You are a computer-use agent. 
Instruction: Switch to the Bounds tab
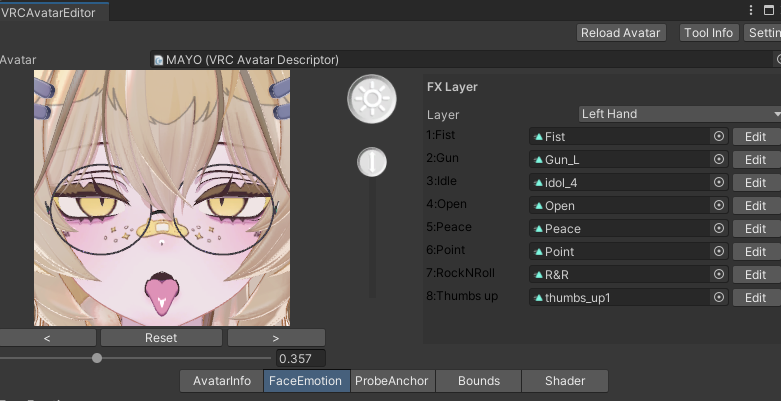479,381
